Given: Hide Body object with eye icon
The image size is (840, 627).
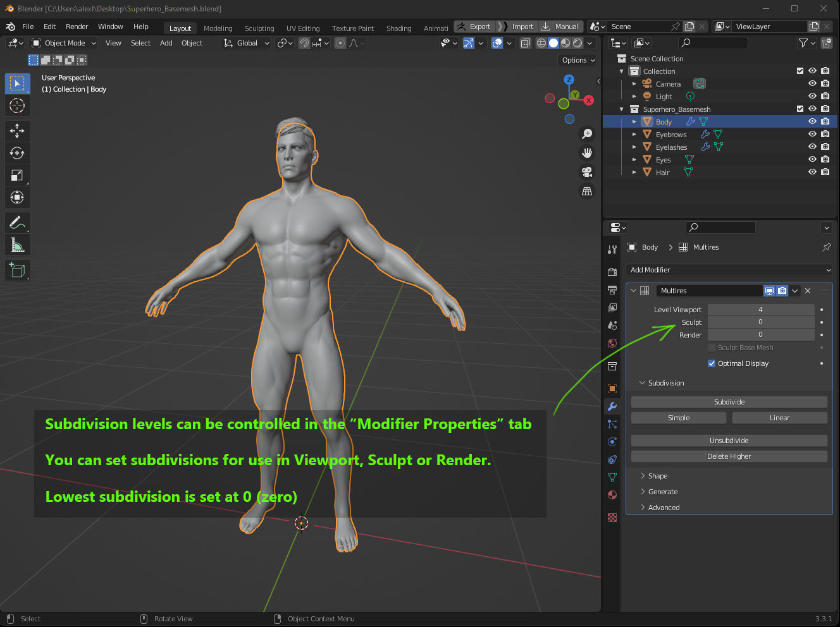Looking at the screenshot, I should coord(812,121).
